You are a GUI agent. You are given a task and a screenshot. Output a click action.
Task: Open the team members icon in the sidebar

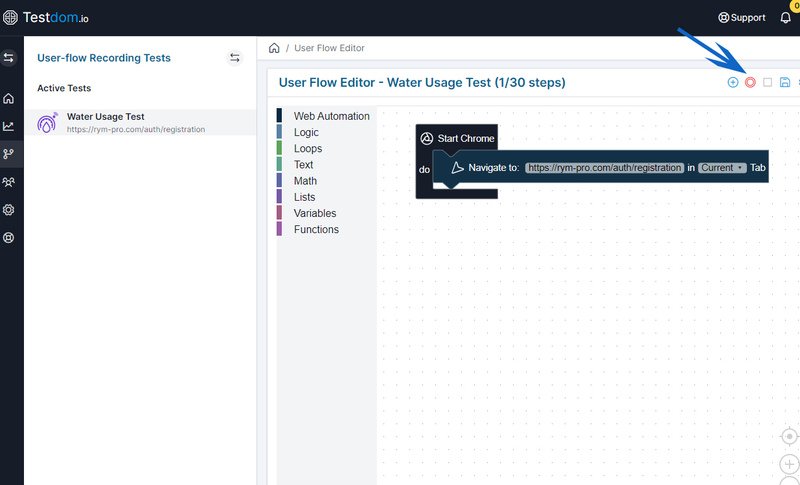pos(9,182)
